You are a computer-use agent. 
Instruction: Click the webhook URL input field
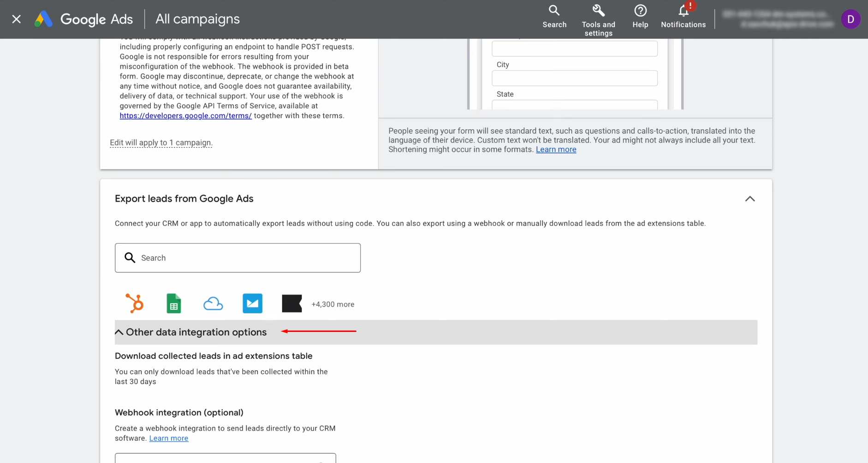[225, 458]
